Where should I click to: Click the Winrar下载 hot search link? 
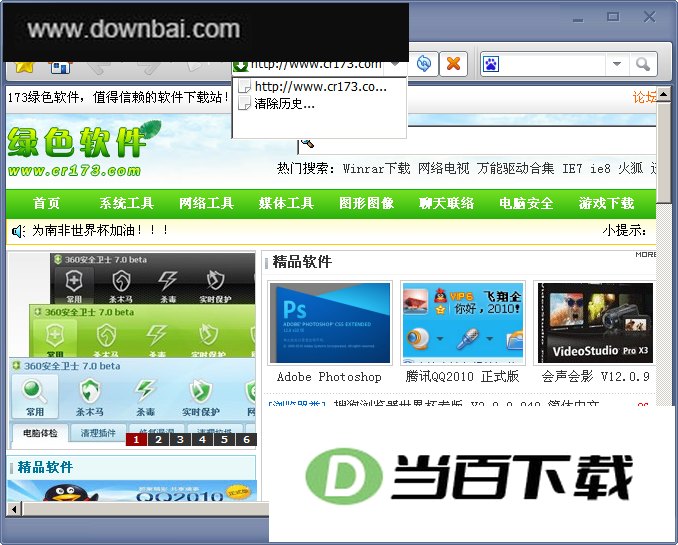pos(376,168)
